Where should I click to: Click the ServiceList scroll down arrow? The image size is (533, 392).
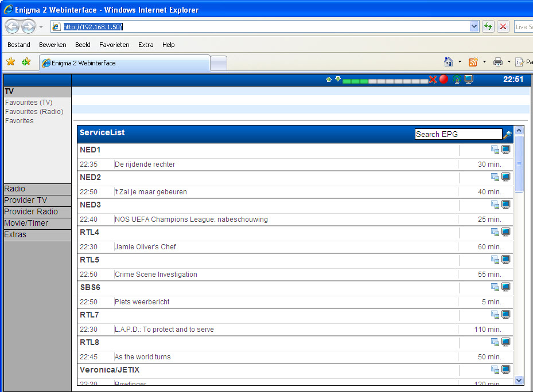point(519,380)
